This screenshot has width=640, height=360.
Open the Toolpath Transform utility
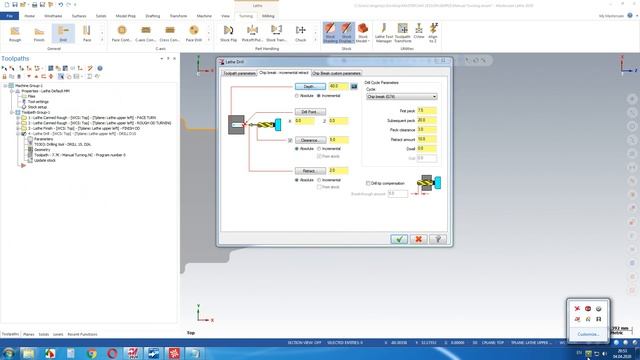click(403, 33)
